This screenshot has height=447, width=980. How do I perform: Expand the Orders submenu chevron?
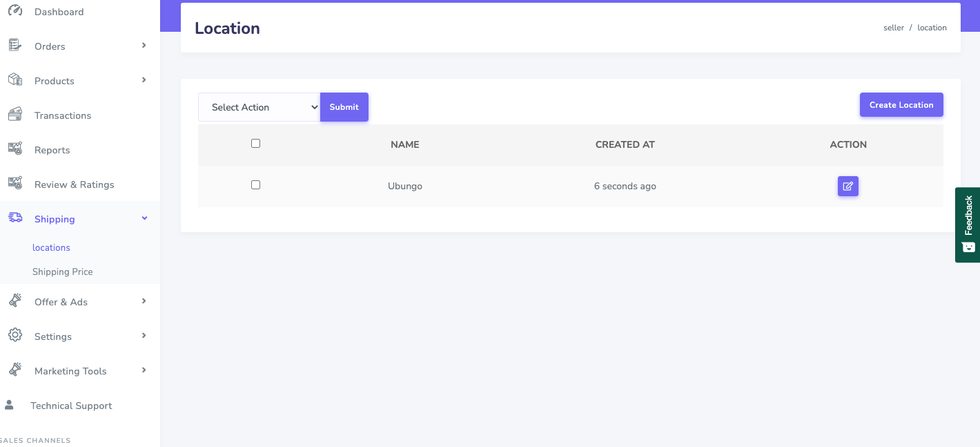144,46
